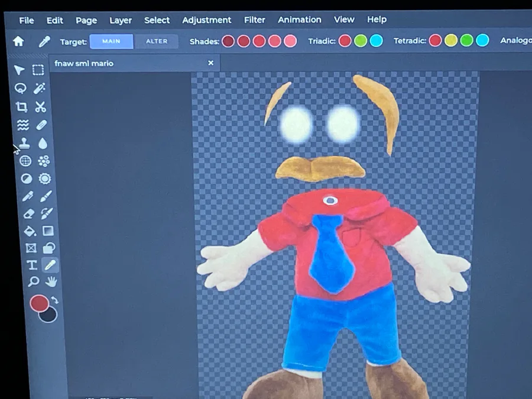Open the Select menu

point(157,20)
